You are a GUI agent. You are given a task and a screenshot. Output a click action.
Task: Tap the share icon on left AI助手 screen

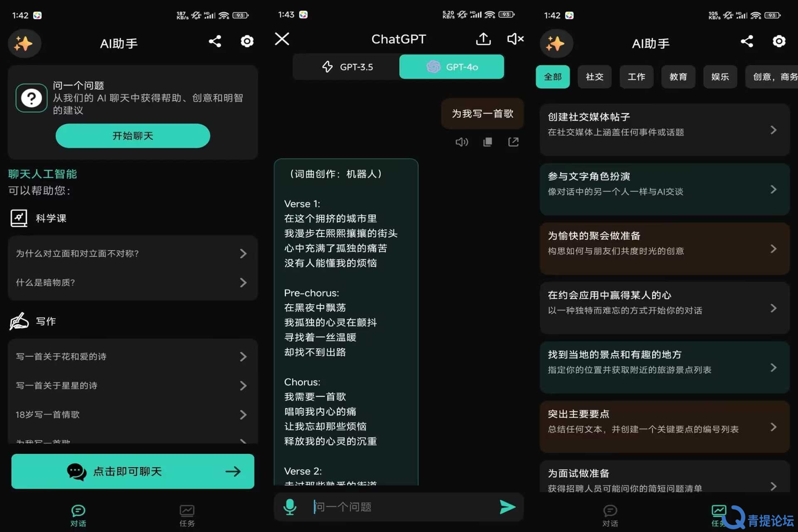(x=215, y=41)
